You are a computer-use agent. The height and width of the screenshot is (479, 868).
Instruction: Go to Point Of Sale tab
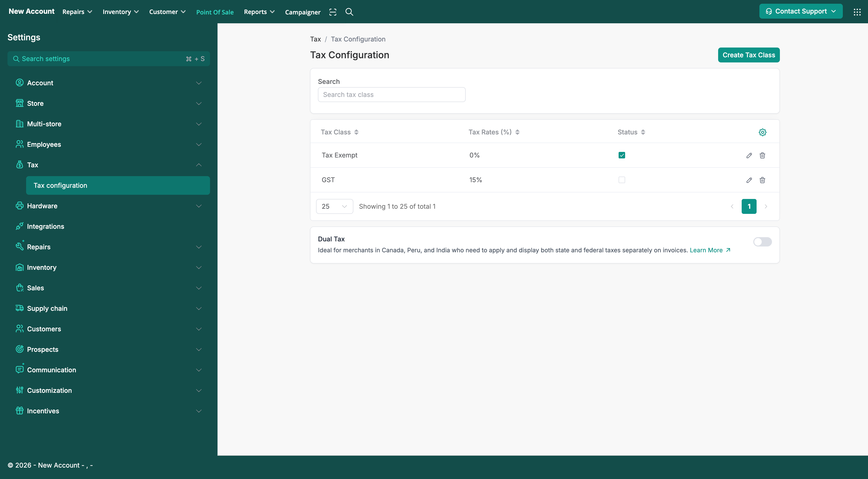pyautogui.click(x=215, y=12)
